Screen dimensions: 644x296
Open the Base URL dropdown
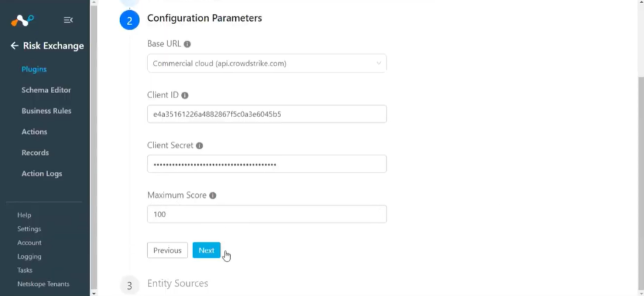click(267, 64)
